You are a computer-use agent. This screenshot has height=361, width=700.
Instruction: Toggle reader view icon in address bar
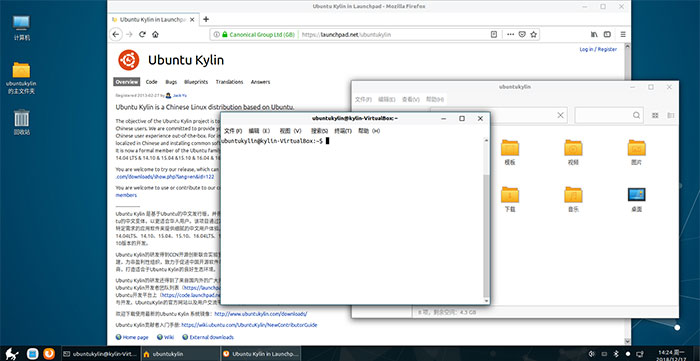(494, 34)
